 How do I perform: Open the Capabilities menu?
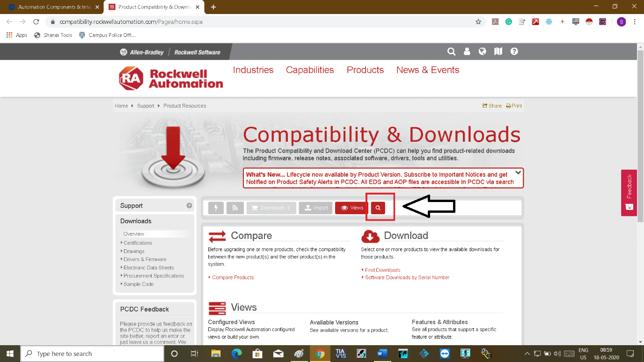click(310, 70)
